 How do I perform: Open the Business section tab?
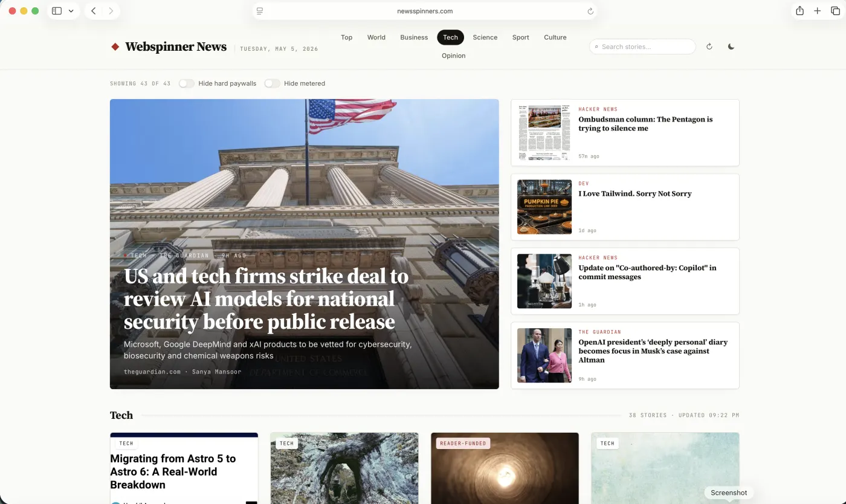(x=414, y=37)
